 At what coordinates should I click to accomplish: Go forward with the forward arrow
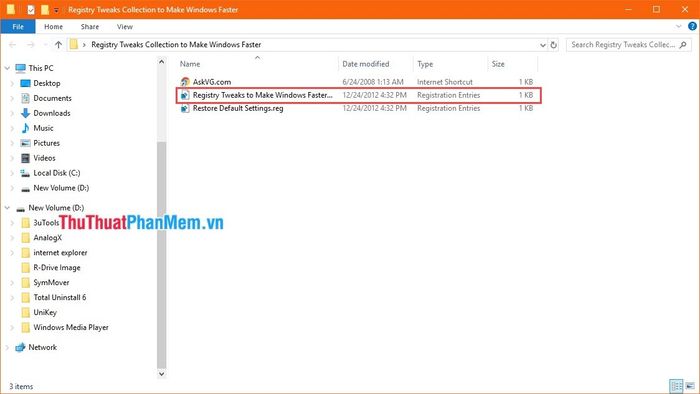point(30,45)
